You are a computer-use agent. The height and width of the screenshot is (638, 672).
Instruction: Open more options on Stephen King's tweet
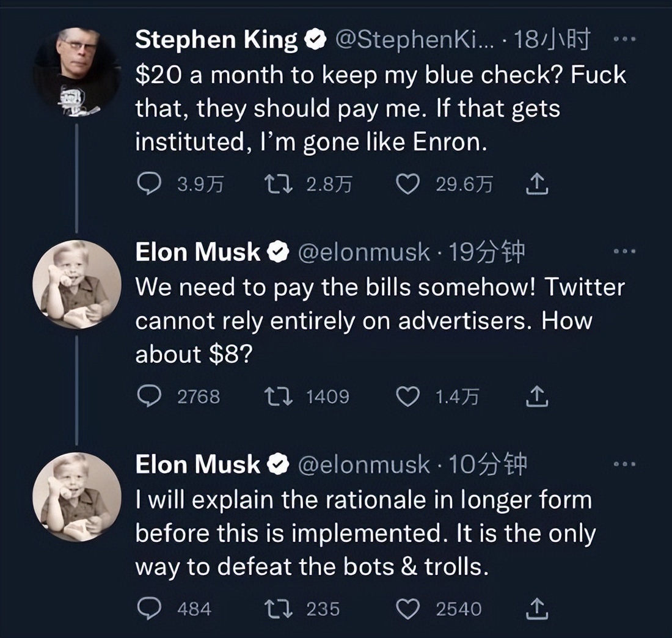(624, 40)
